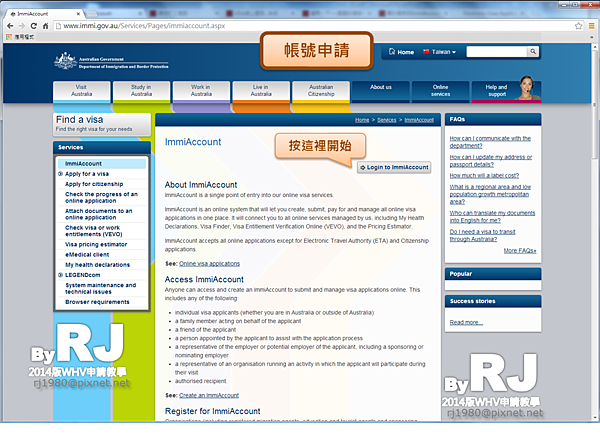Open FAQ How can I communicate with the department
This screenshot has width=600, height=437.
pyautogui.click(x=490, y=142)
